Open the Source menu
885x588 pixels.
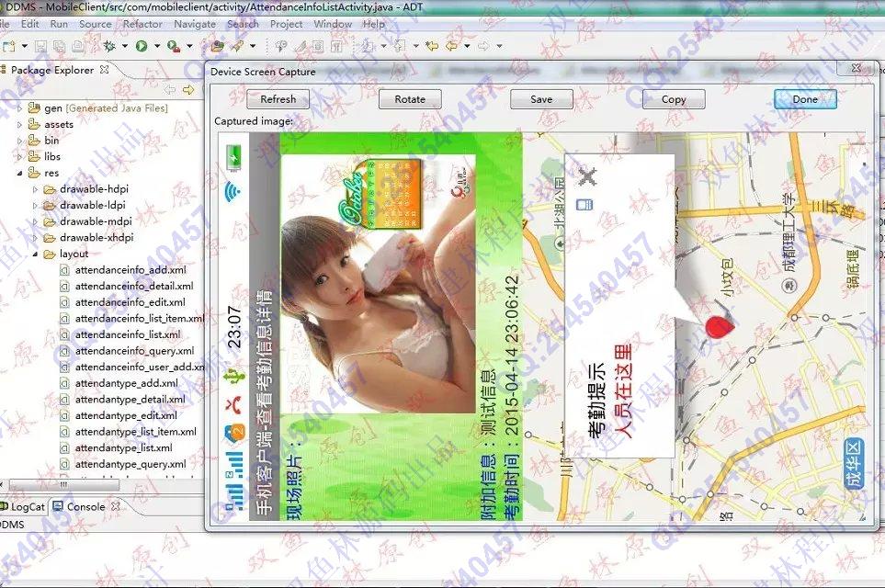[96, 24]
